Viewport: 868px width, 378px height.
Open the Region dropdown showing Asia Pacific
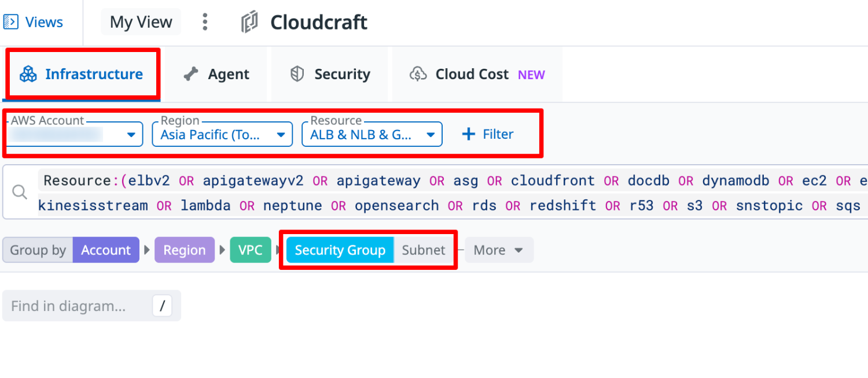[x=222, y=134]
